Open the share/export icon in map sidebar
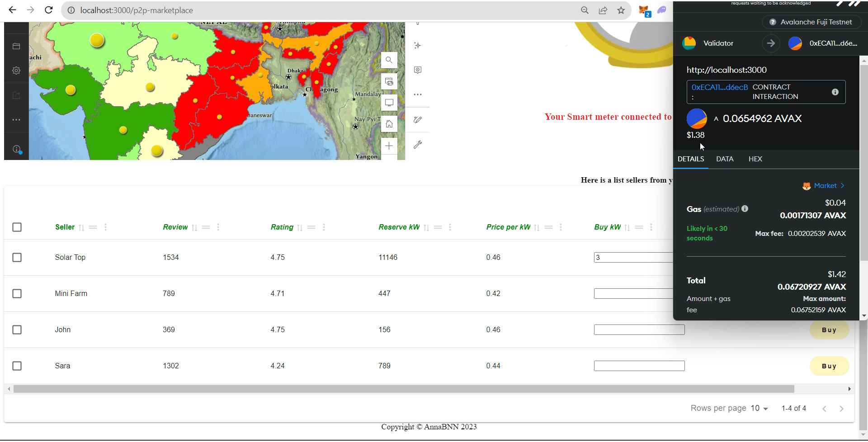868x442 pixels. (x=16, y=95)
